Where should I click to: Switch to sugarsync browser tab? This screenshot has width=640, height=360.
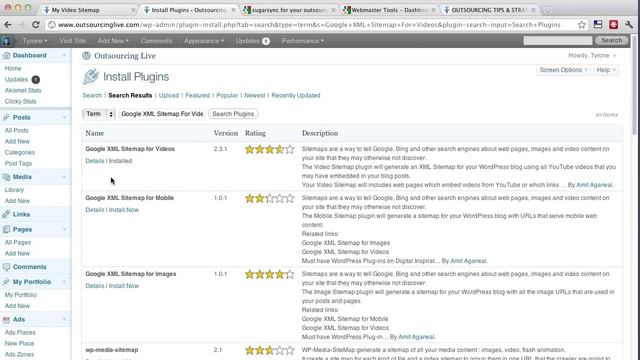[289, 10]
